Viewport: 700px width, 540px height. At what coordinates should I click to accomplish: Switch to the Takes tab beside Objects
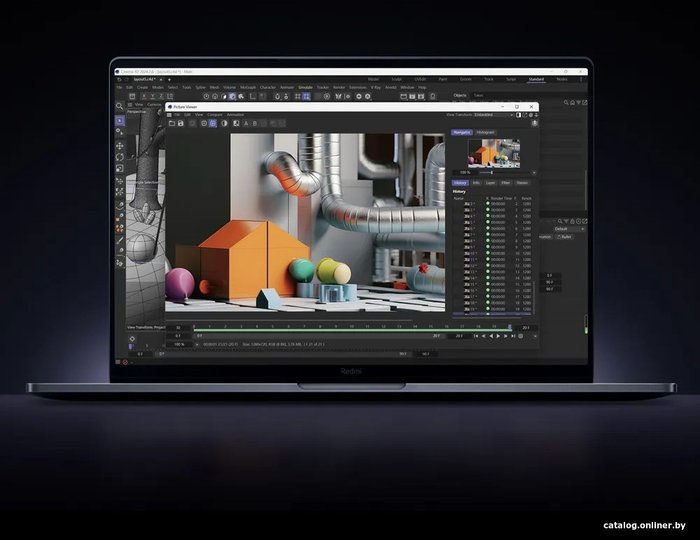click(479, 95)
